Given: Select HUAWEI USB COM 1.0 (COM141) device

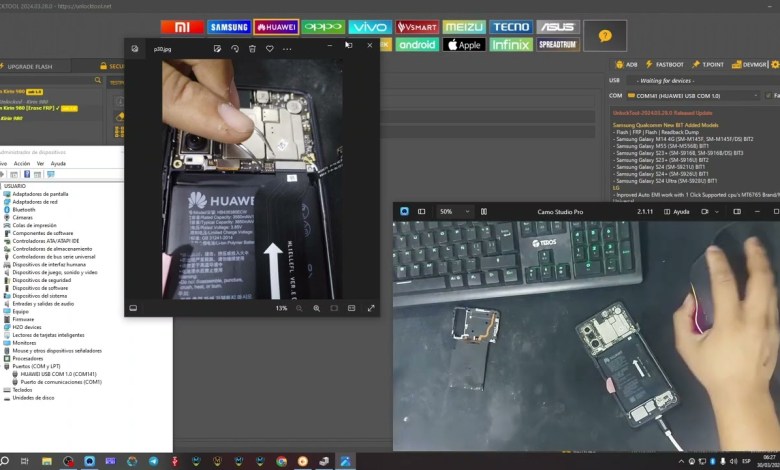Looking at the screenshot, I should [54, 374].
